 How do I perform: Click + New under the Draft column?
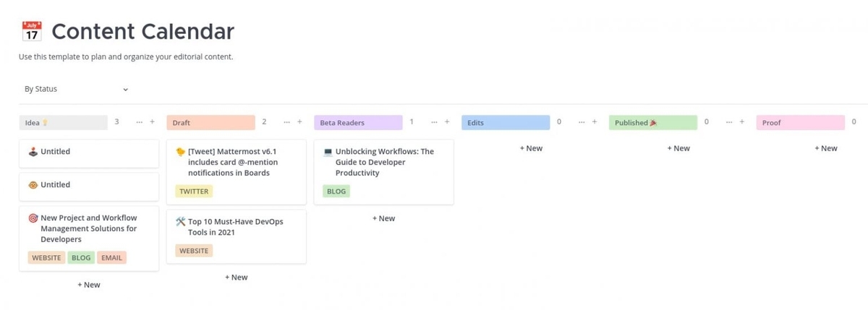point(236,277)
